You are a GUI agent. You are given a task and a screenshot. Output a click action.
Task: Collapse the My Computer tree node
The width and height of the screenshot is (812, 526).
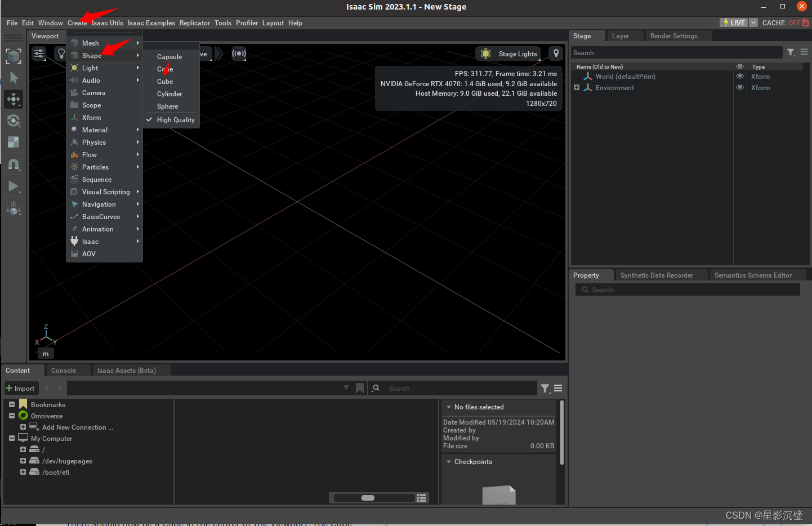point(12,438)
